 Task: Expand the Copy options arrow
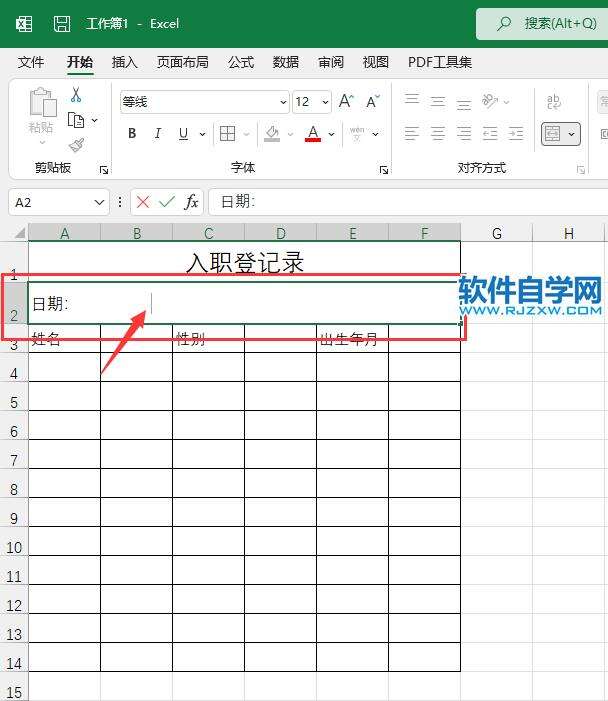pos(94,120)
